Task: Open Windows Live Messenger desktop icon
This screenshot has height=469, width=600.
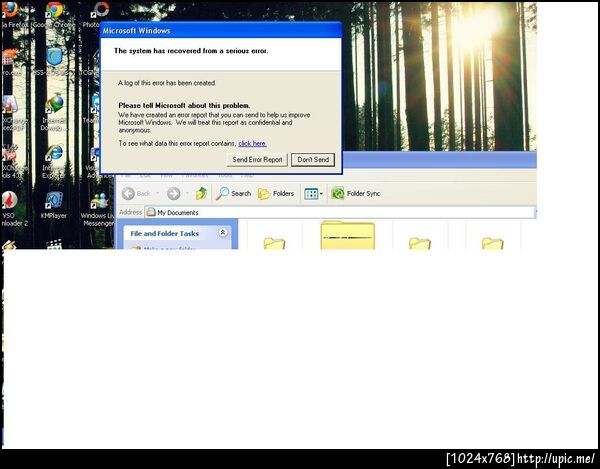Action: tap(99, 208)
